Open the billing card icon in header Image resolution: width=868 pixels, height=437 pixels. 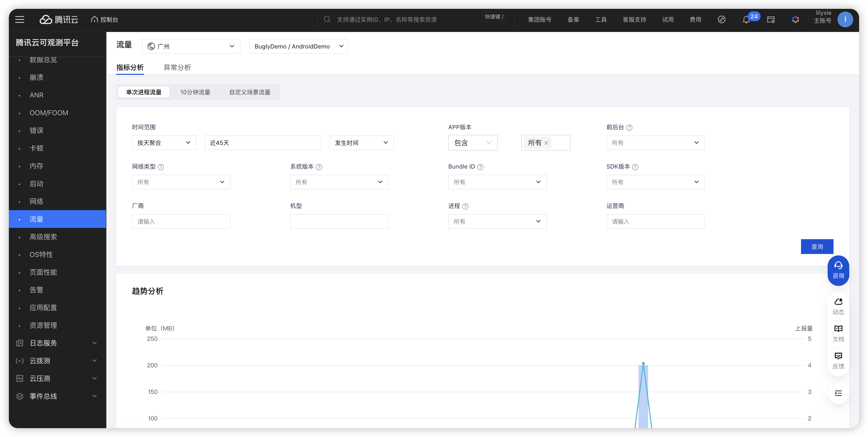771,19
